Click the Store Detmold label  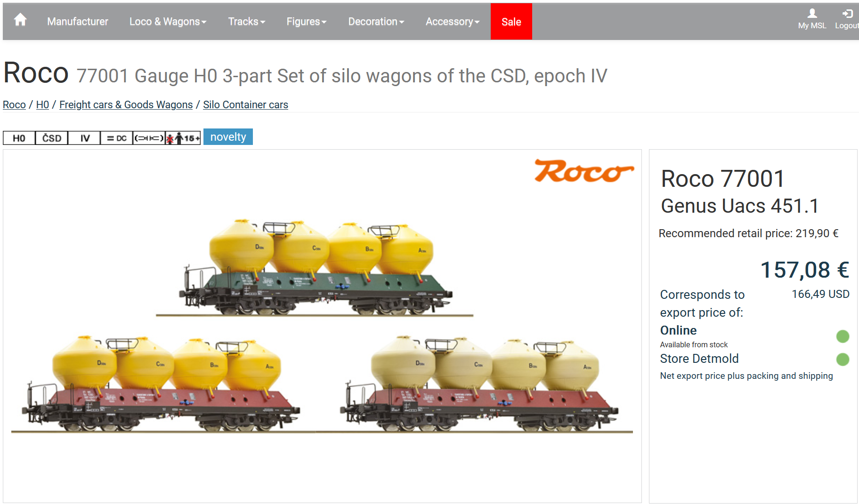click(x=699, y=359)
